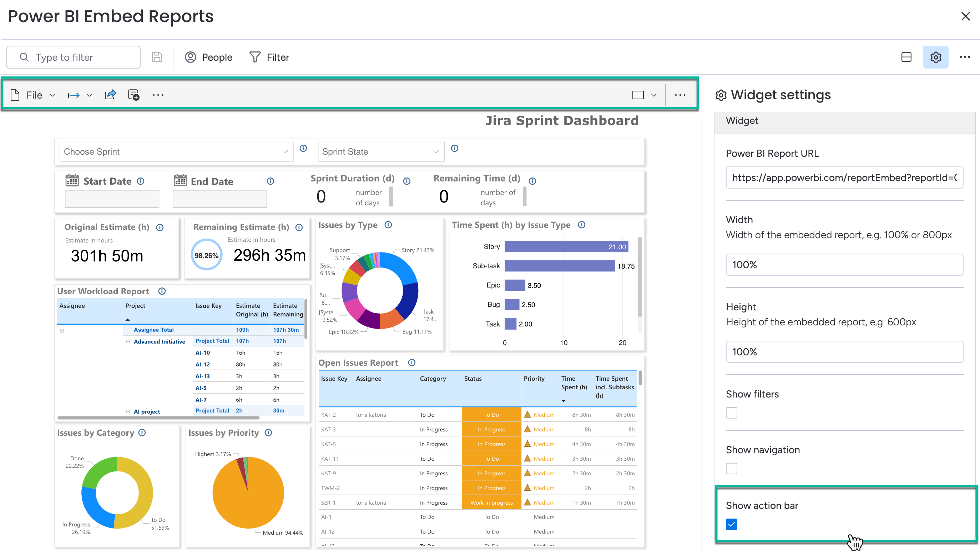Click the Start Date calendar icon

point(72,181)
